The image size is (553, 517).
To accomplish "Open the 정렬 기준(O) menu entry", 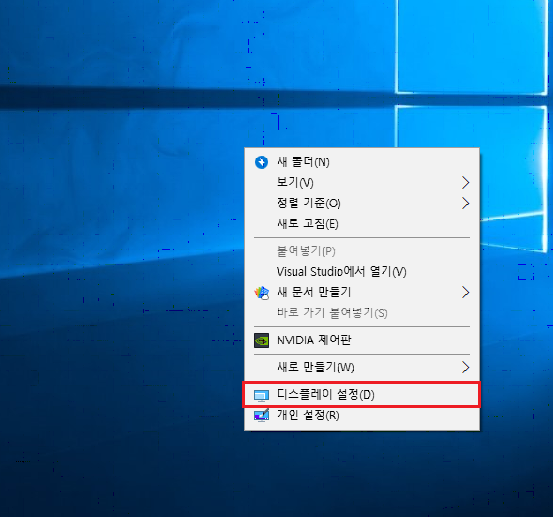I will tap(362, 203).
